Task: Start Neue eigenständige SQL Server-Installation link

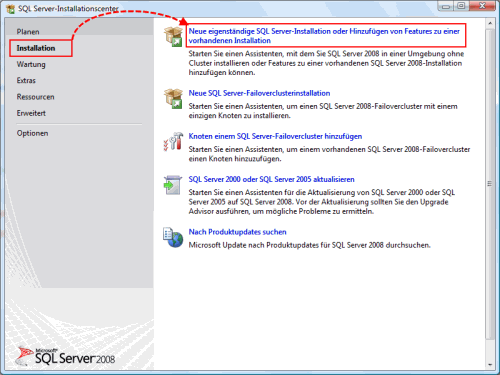Action: [324, 36]
